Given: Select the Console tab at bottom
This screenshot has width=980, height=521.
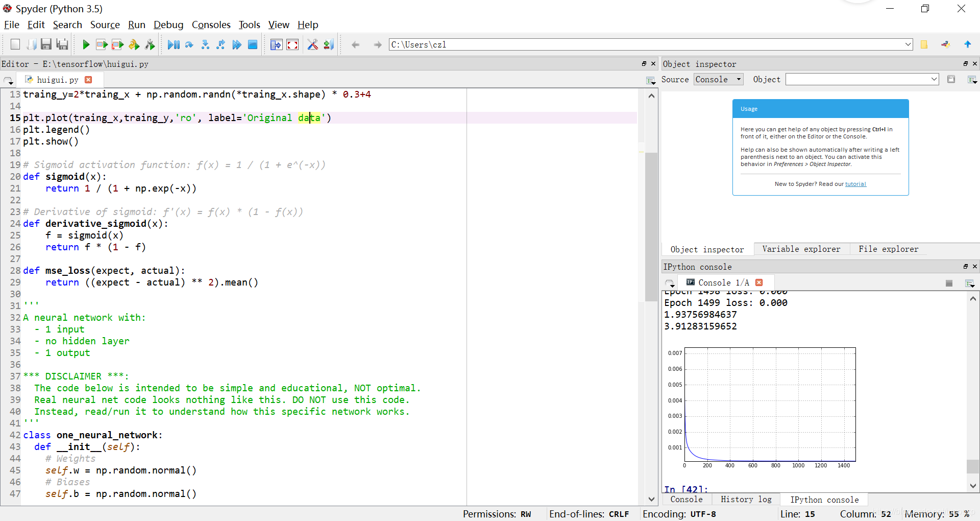Looking at the screenshot, I should pos(687,500).
